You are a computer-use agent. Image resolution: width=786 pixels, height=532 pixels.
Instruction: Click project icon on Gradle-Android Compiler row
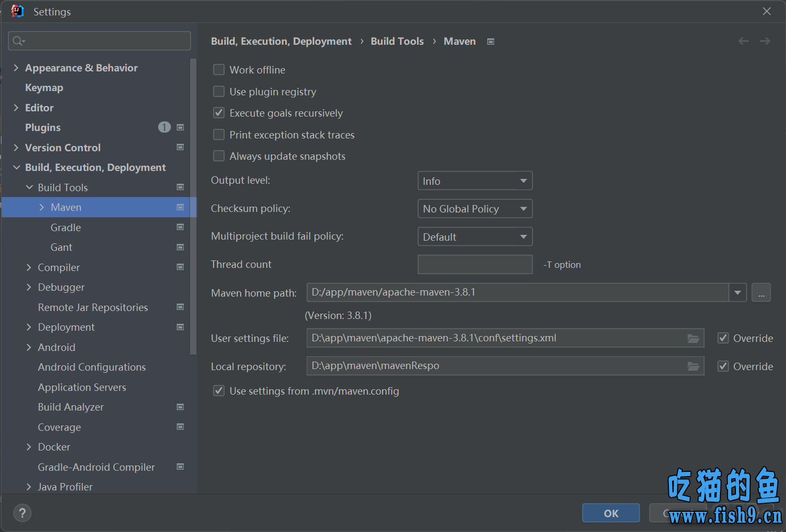(x=181, y=466)
